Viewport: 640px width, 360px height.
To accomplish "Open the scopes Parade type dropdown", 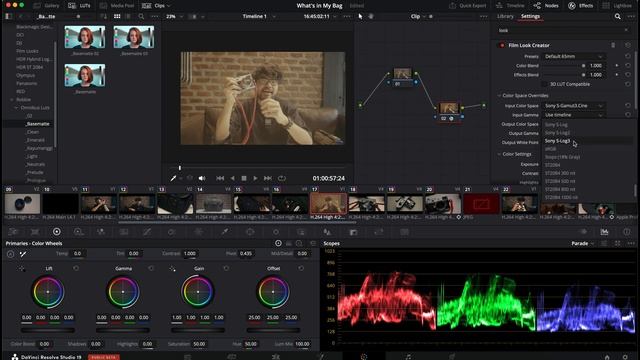I will click(x=582, y=244).
